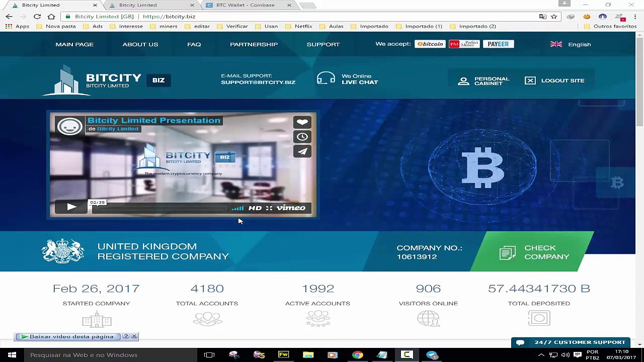Click the Bitcity Biz logo

107,80
